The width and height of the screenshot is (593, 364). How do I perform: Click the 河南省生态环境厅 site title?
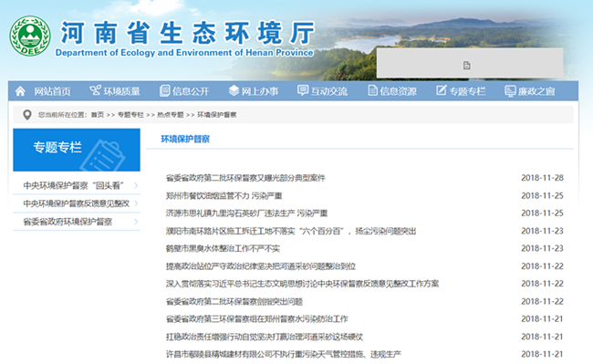(x=188, y=33)
